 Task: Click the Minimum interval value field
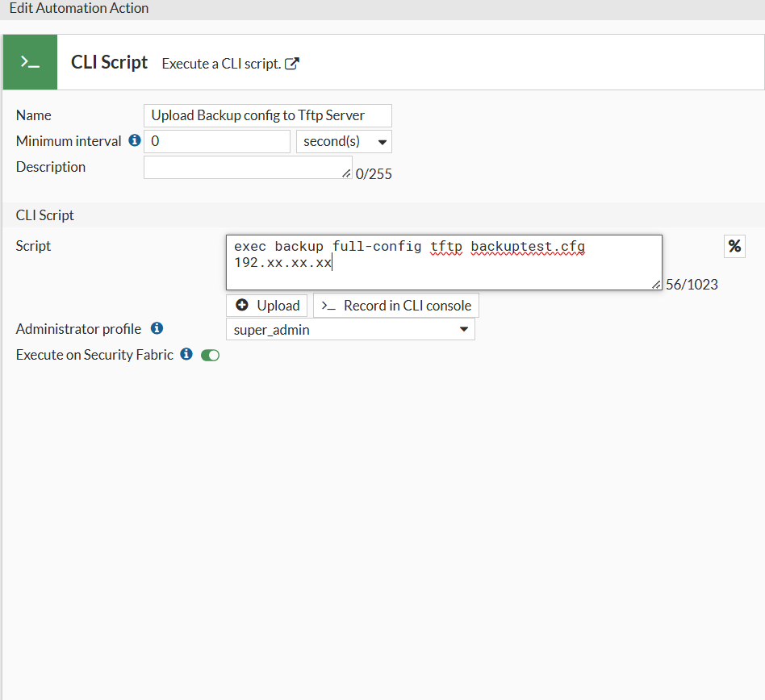217,141
